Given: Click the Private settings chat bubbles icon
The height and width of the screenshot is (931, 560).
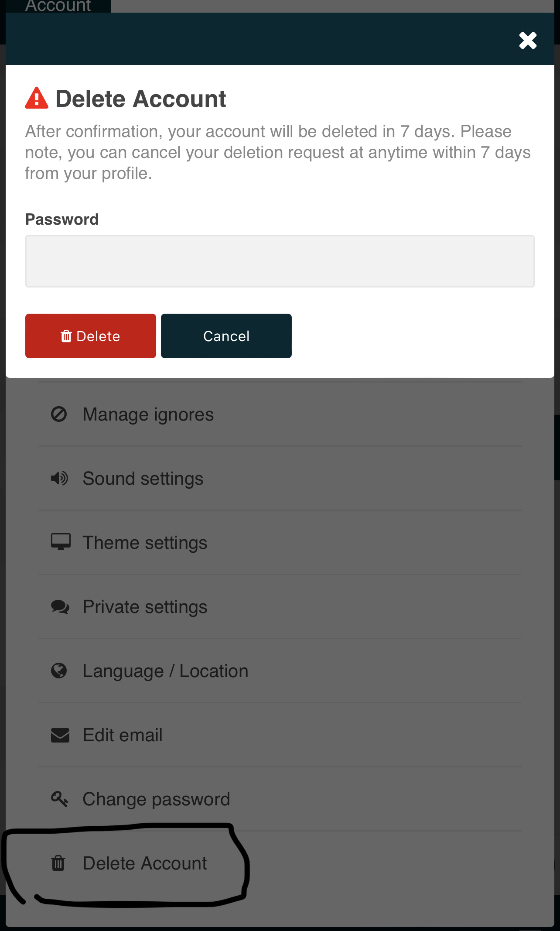Looking at the screenshot, I should point(60,607).
